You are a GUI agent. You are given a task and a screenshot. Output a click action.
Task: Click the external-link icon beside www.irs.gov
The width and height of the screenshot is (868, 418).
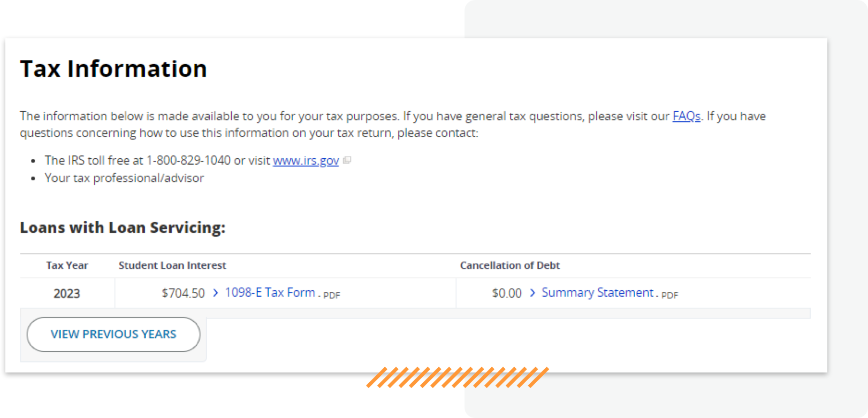(347, 160)
